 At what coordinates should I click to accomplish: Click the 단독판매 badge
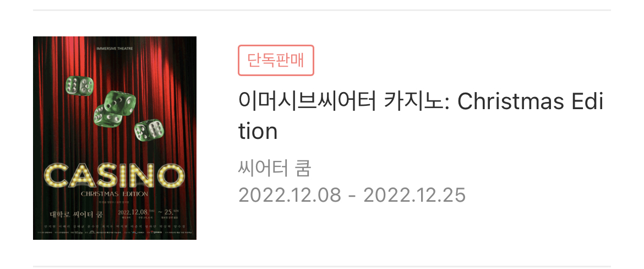click(276, 61)
